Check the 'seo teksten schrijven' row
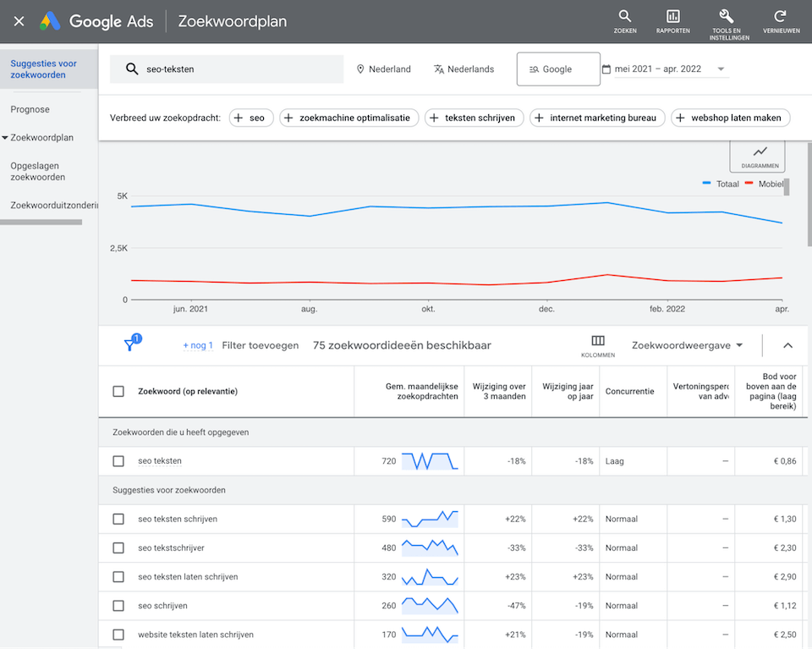The height and width of the screenshot is (649, 812). pyautogui.click(x=118, y=519)
